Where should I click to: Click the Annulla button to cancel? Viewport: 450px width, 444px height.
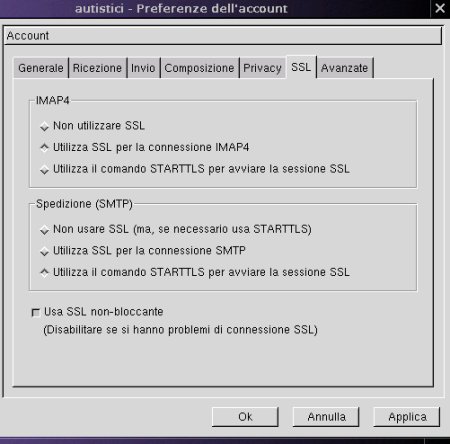[x=326, y=417]
